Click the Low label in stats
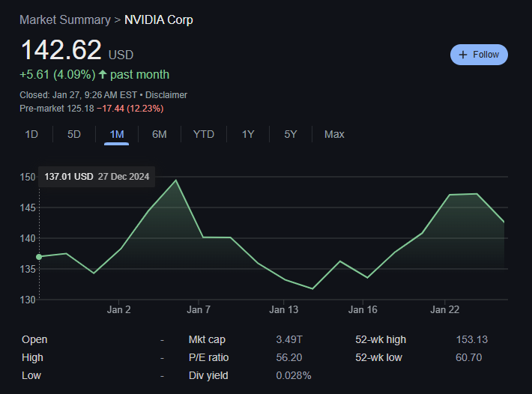This screenshot has width=532, height=394. point(31,376)
